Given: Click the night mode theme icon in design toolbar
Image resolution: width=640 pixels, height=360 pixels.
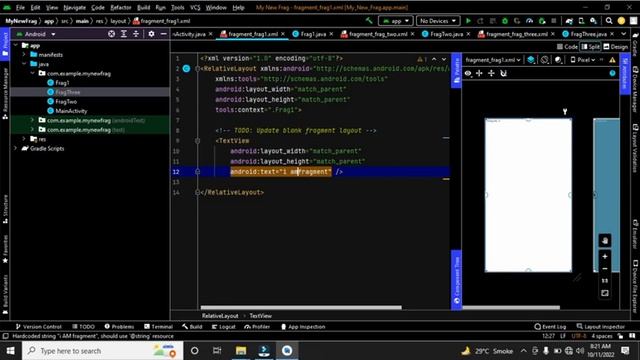Looking at the screenshot, I should click(558, 60).
